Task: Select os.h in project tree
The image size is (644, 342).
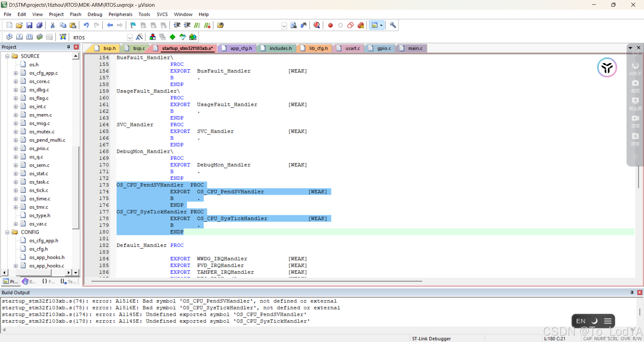Action: 34,65
